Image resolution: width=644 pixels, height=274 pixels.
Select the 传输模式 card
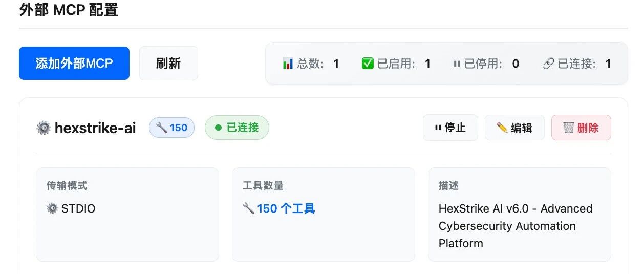pyautogui.click(x=127, y=215)
